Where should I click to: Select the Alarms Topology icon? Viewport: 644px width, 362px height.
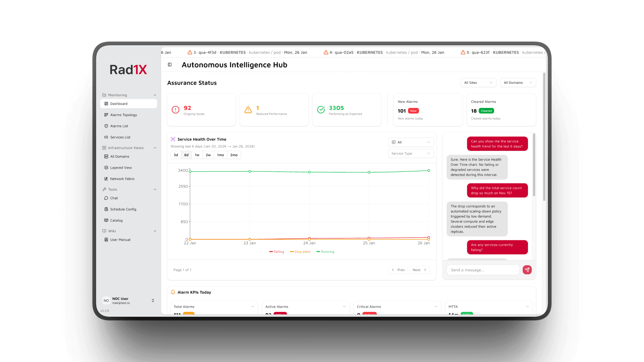(x=106, y=115)
